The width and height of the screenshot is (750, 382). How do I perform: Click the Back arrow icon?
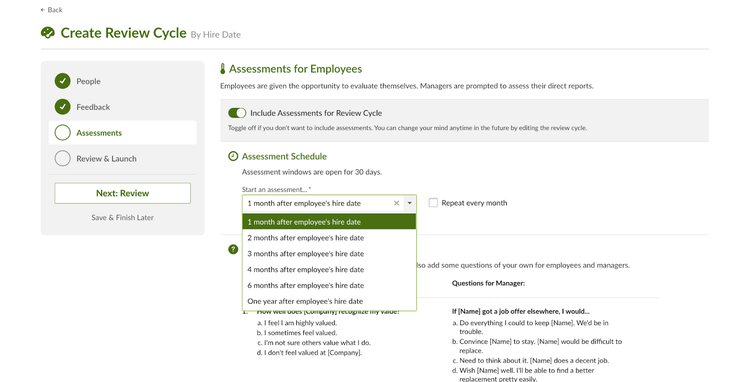pyautogui.click(x=43, y=10)
